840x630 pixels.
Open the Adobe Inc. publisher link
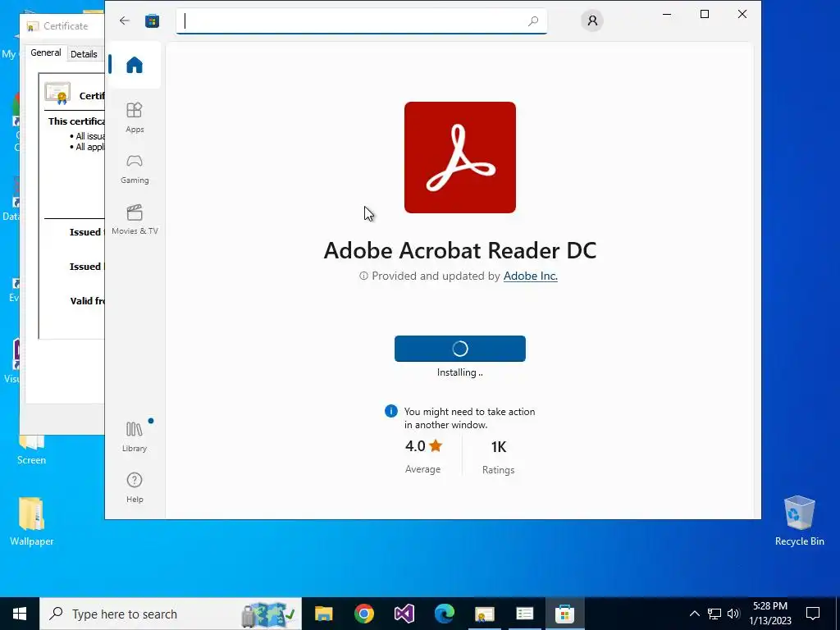click(531, 276)
